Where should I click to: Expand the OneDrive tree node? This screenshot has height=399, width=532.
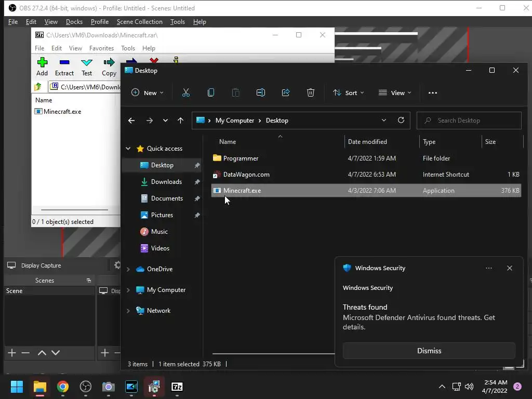(128, 269)
